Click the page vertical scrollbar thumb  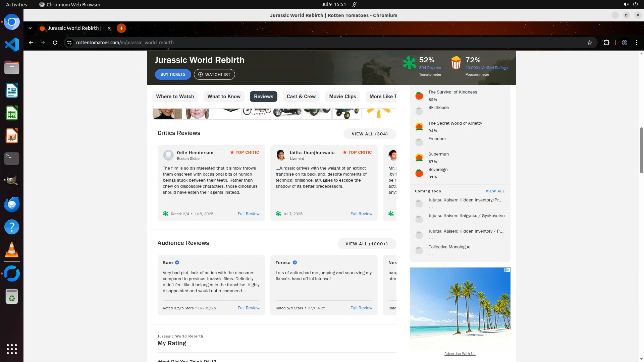pyautogui.click(x=641, y=150)
